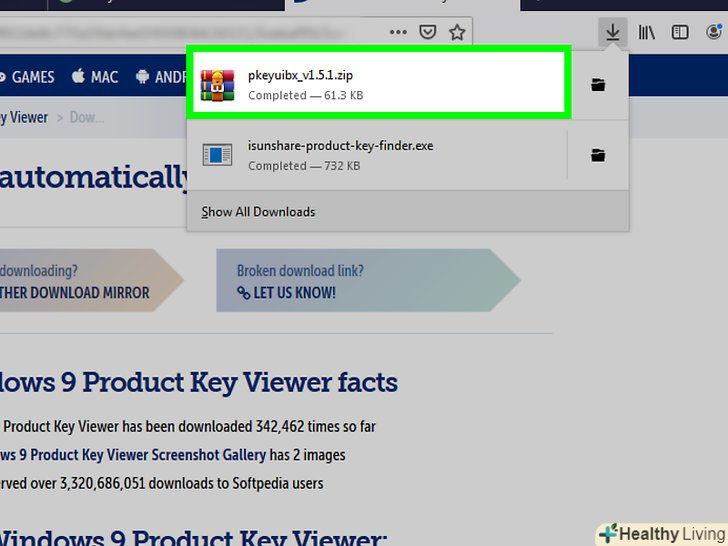The image size is (728, 546).
Task: Click the WinRAR icon of pkeyuibx zip
Action: click(217, 85)
